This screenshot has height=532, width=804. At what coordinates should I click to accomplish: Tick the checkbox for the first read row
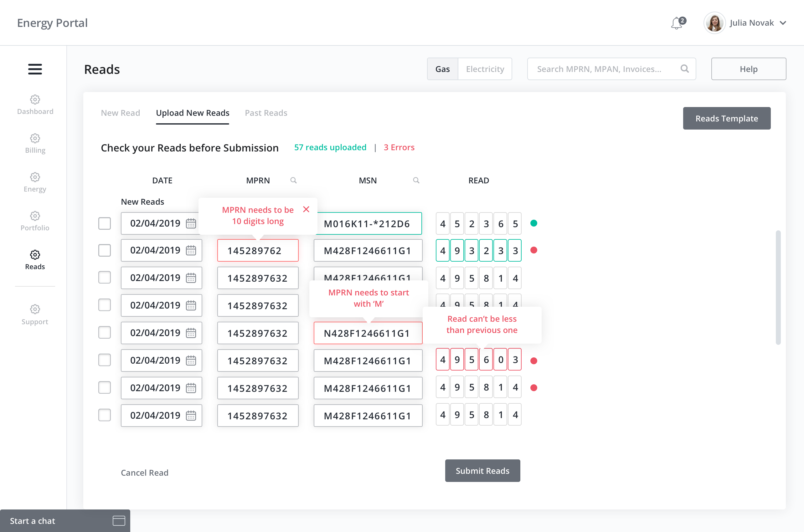105,223
